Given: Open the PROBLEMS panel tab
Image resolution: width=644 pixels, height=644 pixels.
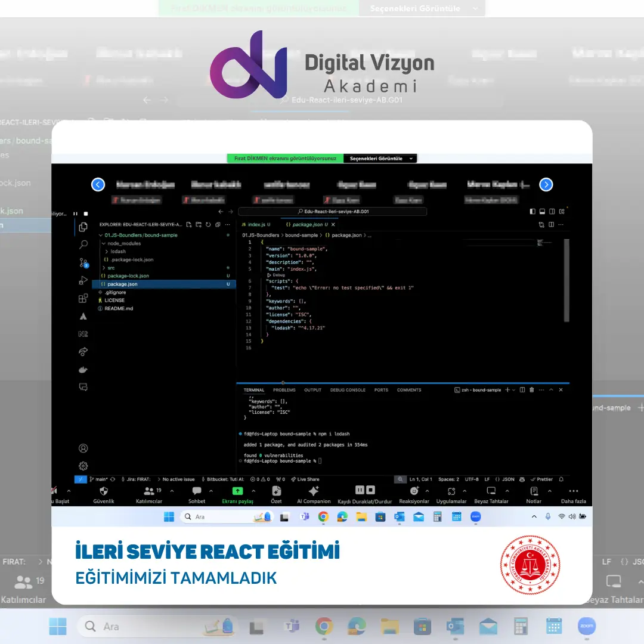Looking at the screenshot, I should [284, 390].
